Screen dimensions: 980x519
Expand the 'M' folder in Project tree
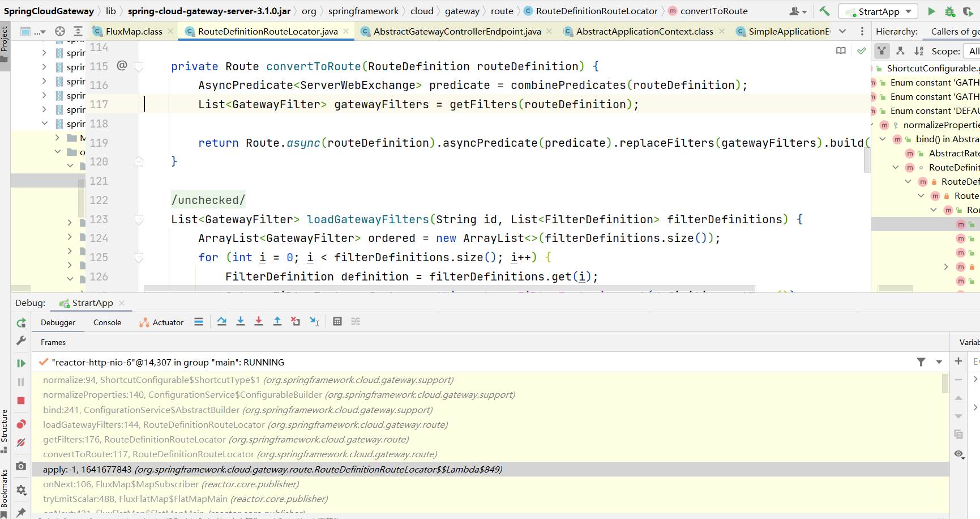[57, 138]
